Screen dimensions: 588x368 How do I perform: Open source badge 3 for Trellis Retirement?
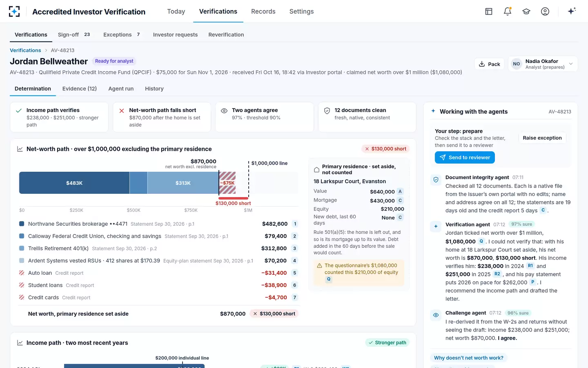pyautogui.click(x=295, y=249)
